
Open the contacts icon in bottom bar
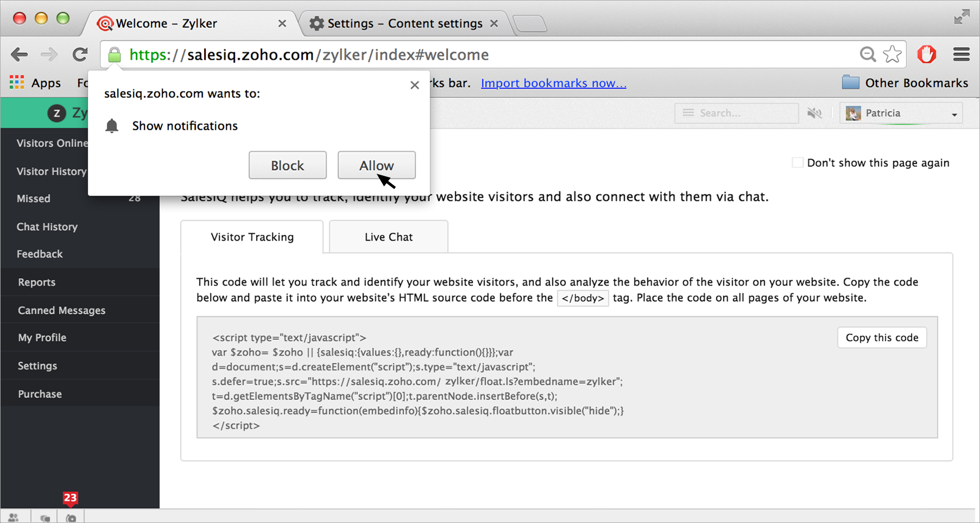[x=14, y=518]
